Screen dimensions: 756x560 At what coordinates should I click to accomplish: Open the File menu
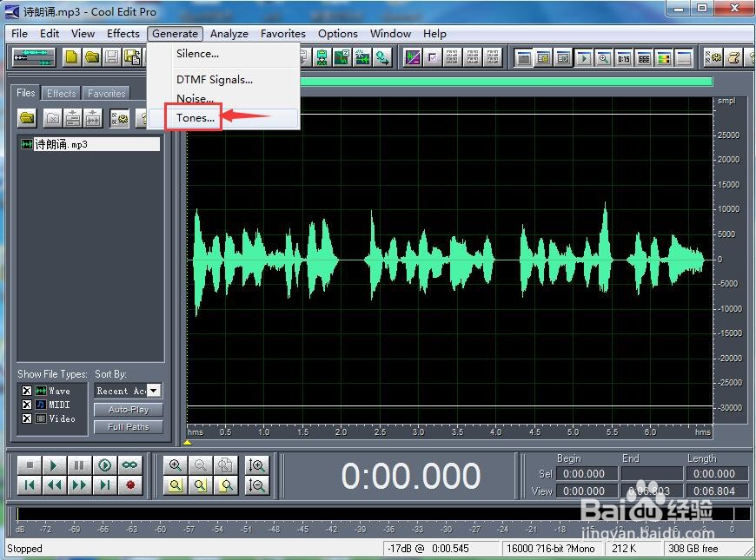pos(19,34)
